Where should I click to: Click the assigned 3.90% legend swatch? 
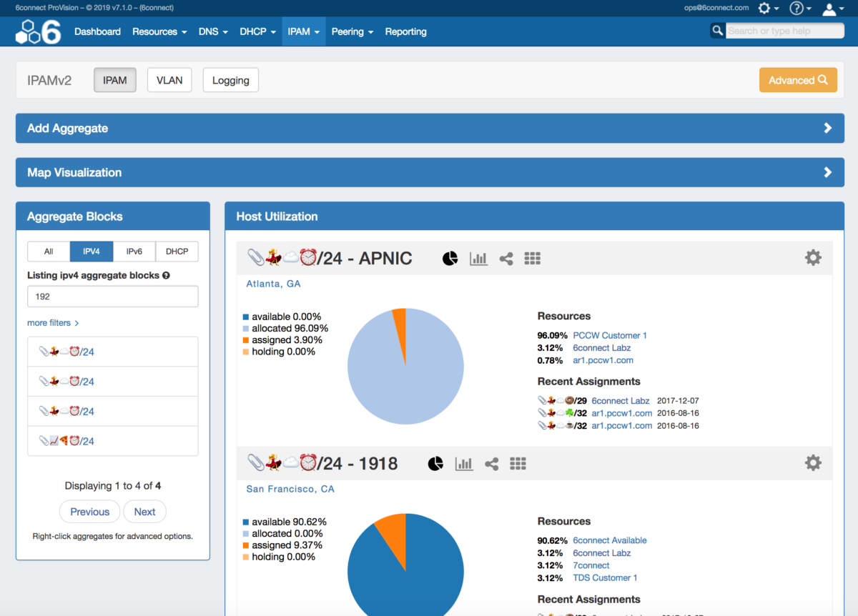coord(245,340)
